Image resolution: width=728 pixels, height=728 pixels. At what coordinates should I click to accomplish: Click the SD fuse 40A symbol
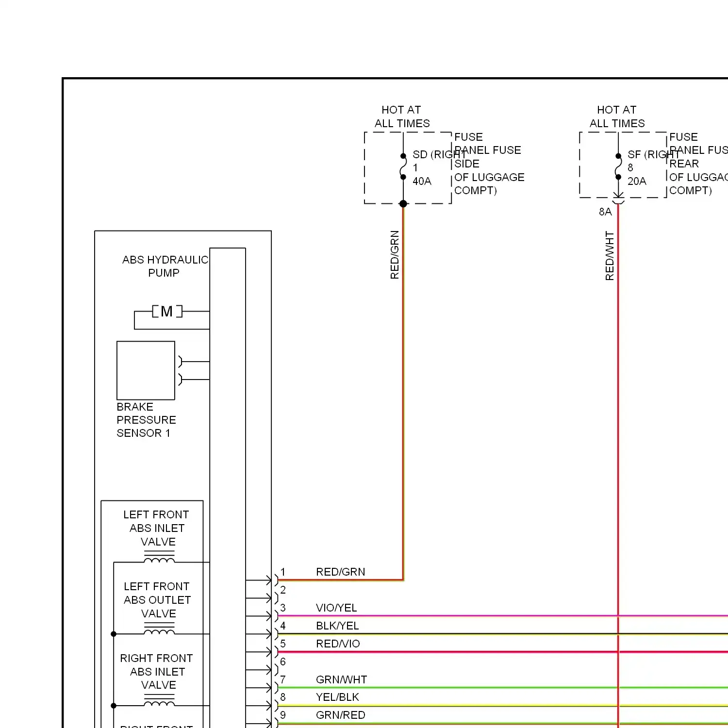[403, 166]
